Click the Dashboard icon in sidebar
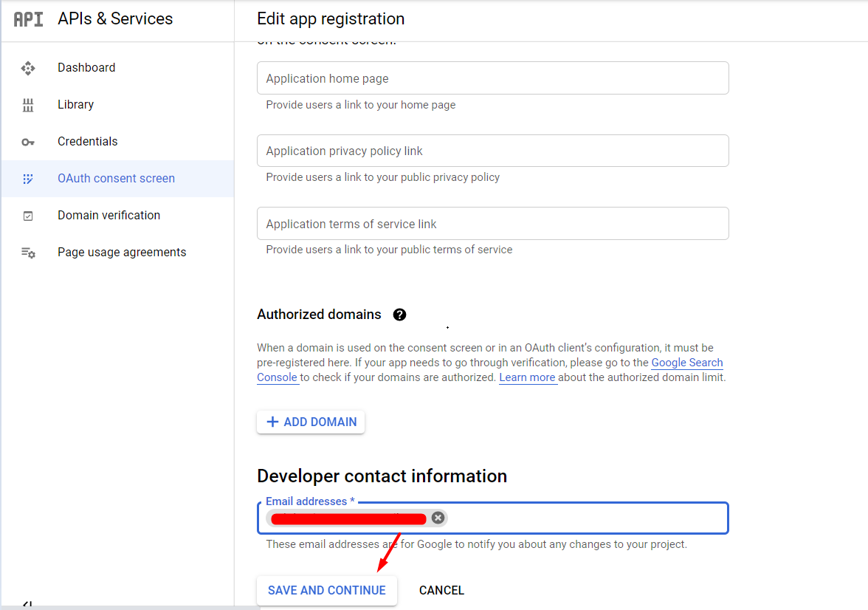This screenshot has height=610, width=868. [28, 68]
